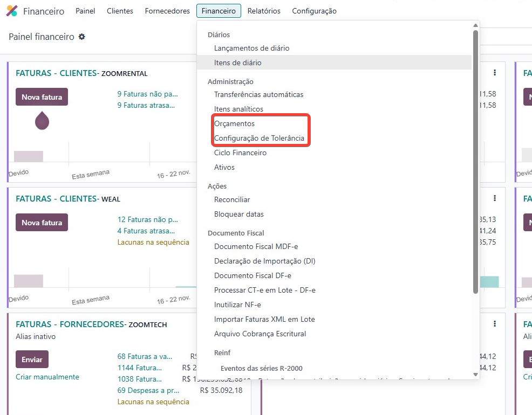Open the kebab menu in the middle card row
The height and width of the screenshot is (415, 532).
[494, 198]
